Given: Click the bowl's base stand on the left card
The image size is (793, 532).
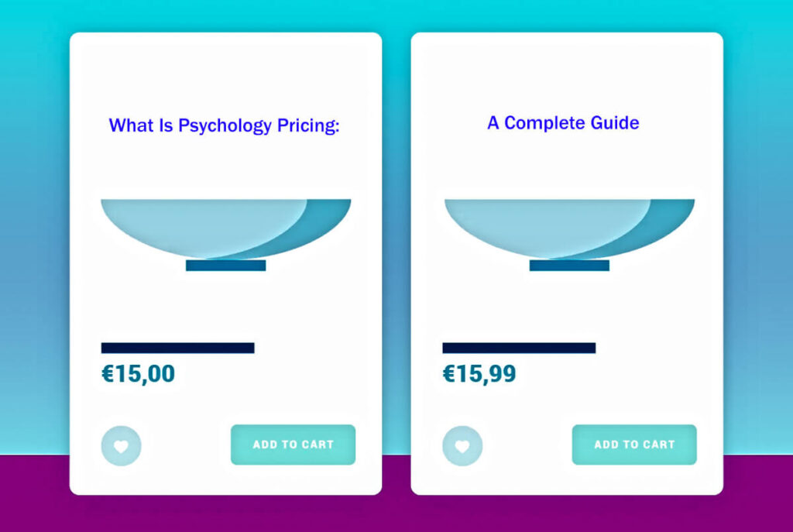Looking at the screenshot, I should 225,267.
